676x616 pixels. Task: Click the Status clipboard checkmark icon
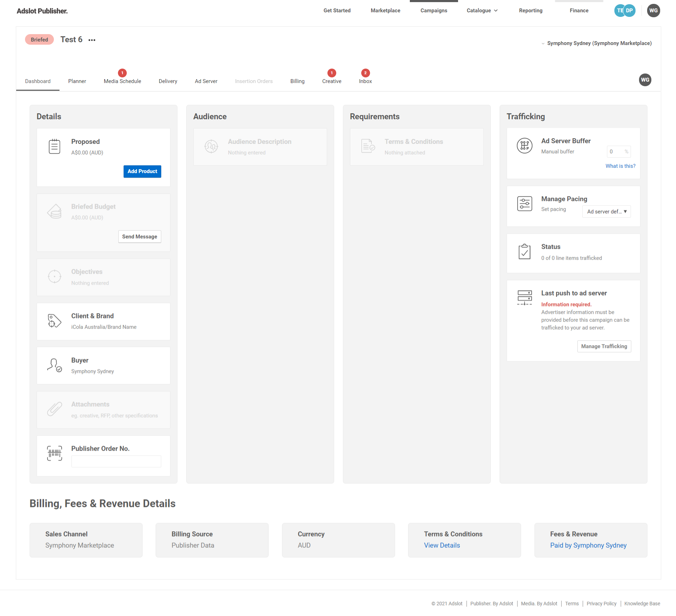tap(524, 252)
